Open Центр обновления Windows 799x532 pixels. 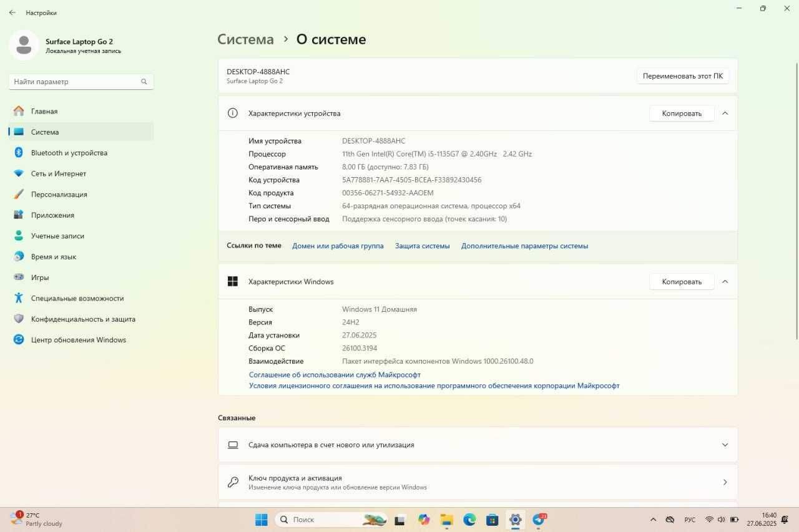(x=81, y=340)
